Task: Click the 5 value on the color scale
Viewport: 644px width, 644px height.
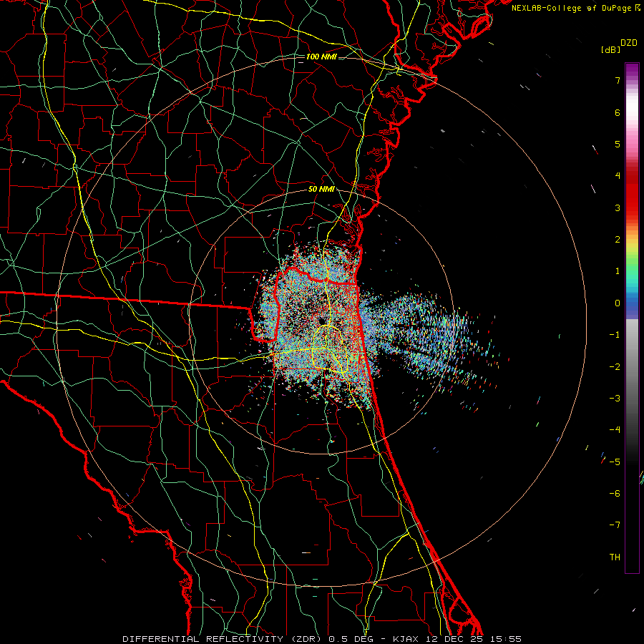Action: [x=618, y=144]
